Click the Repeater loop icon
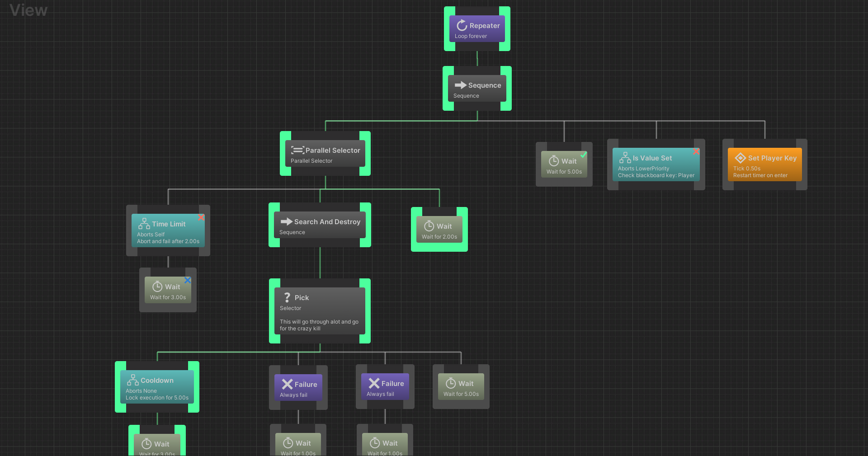This screenshot has height=456, width=868. click(461, 25)
